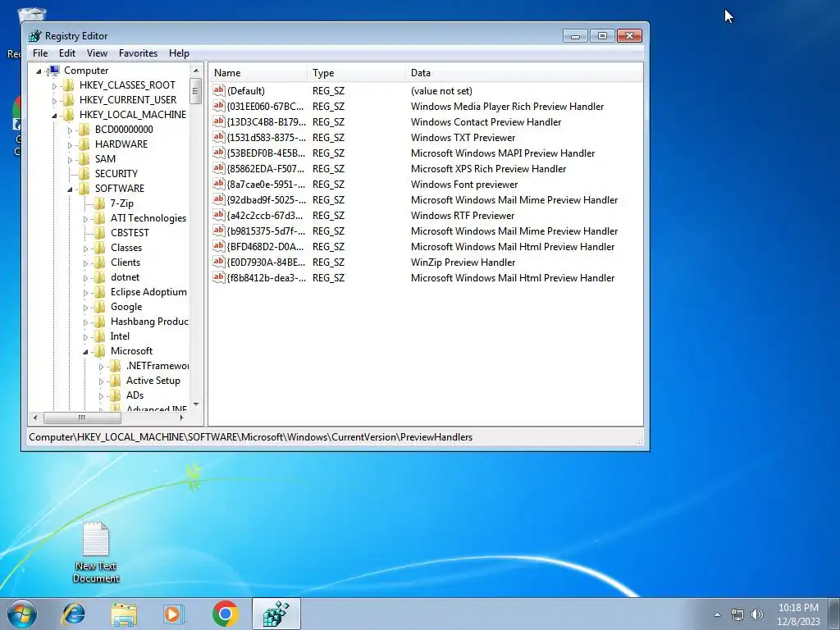Image resolution: width=840 pixels, height=630 pixels.
Task: Expand the HARDWARE key
Action: pyautogui.click(x=70, y=144)
